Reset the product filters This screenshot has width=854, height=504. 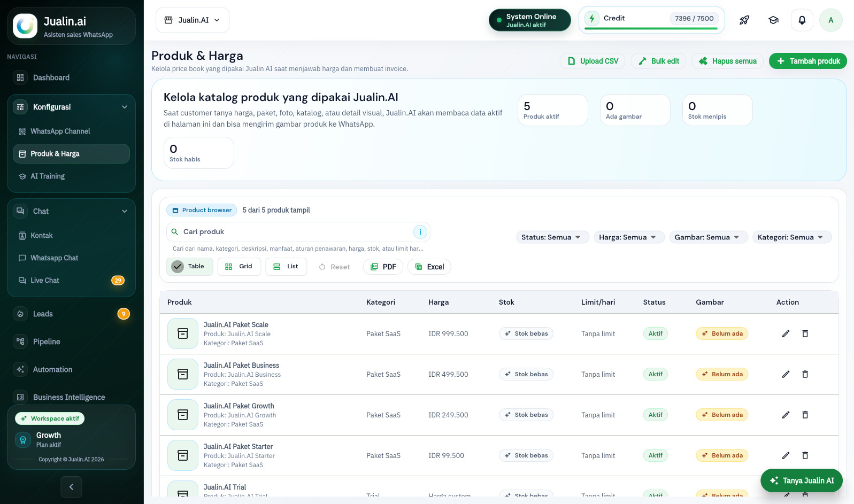335,267
